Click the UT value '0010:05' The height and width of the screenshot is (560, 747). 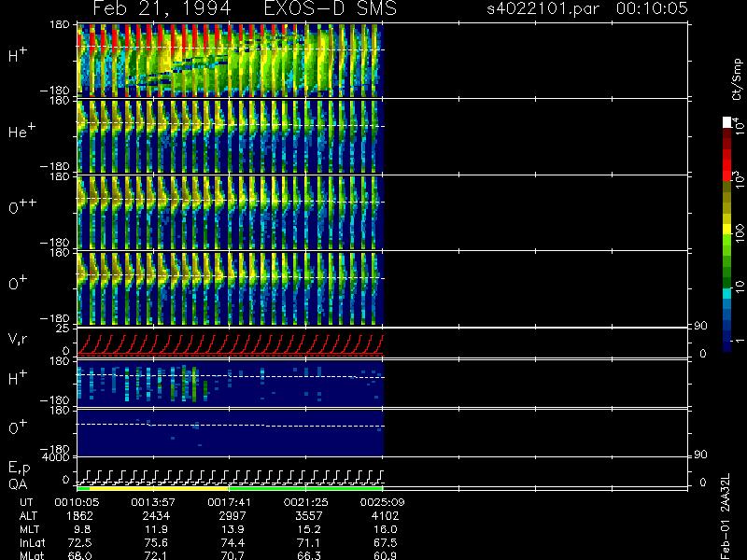tap(77, 502)
